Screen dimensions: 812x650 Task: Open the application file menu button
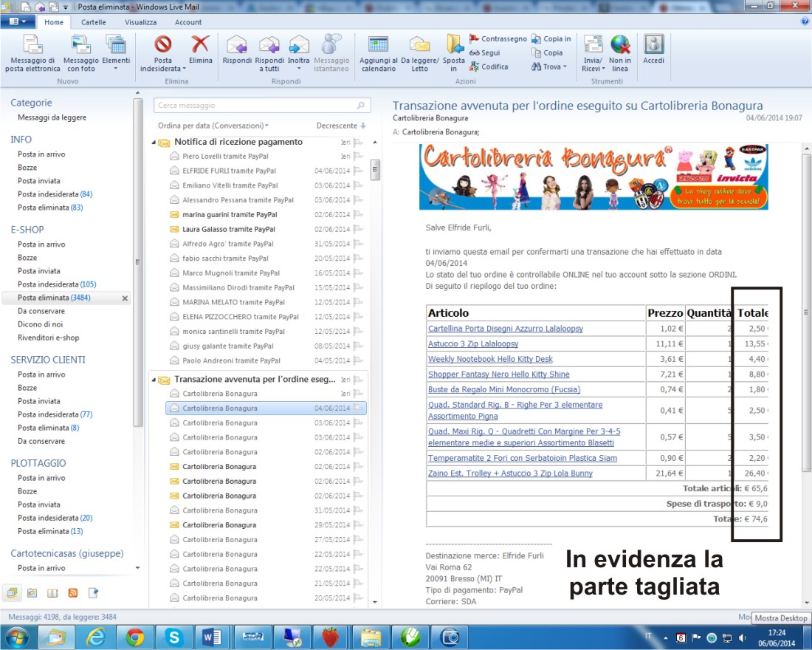[x=18, y=21]
